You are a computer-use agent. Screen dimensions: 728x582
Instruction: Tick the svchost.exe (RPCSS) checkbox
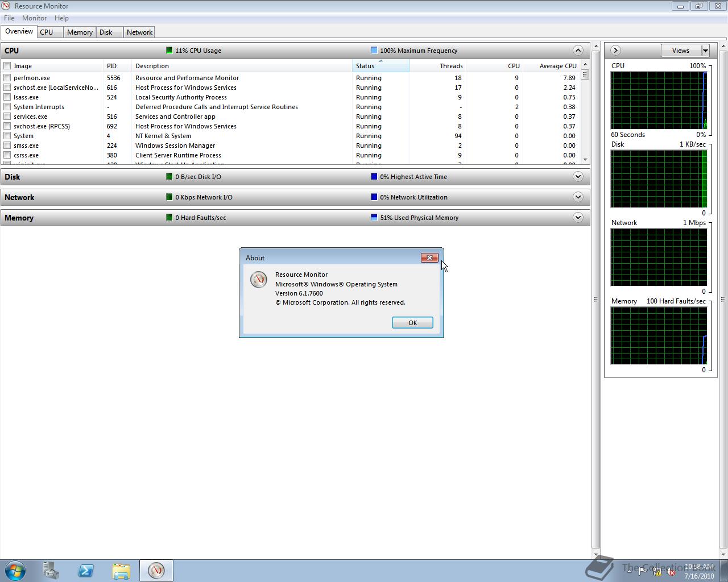pos(7,126)
